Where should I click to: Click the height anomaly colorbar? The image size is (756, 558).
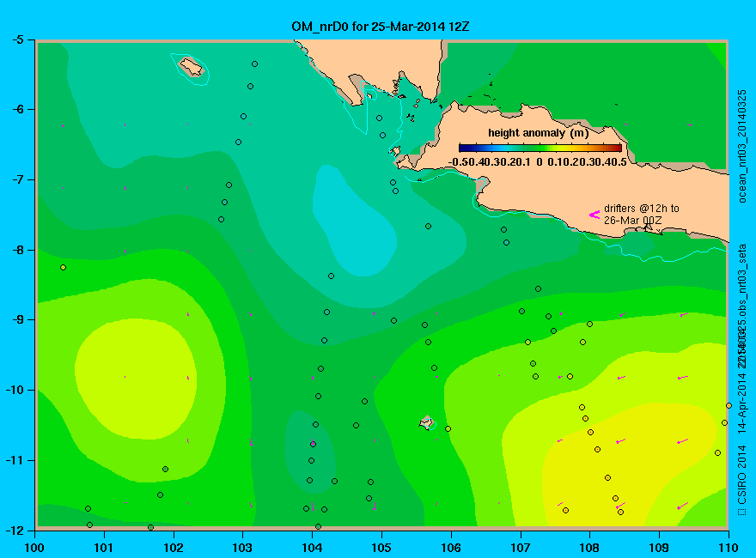pos(540,148)
